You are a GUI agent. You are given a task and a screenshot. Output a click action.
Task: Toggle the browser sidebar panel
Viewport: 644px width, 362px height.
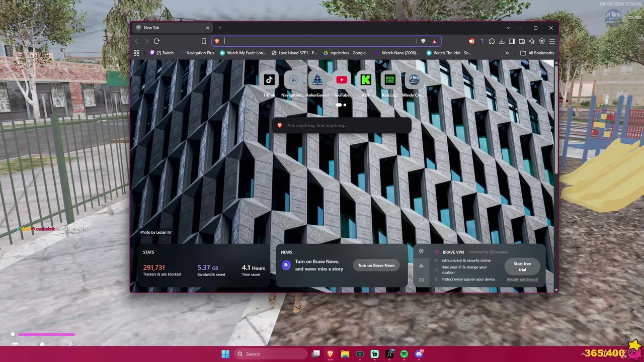pos(512,41)
